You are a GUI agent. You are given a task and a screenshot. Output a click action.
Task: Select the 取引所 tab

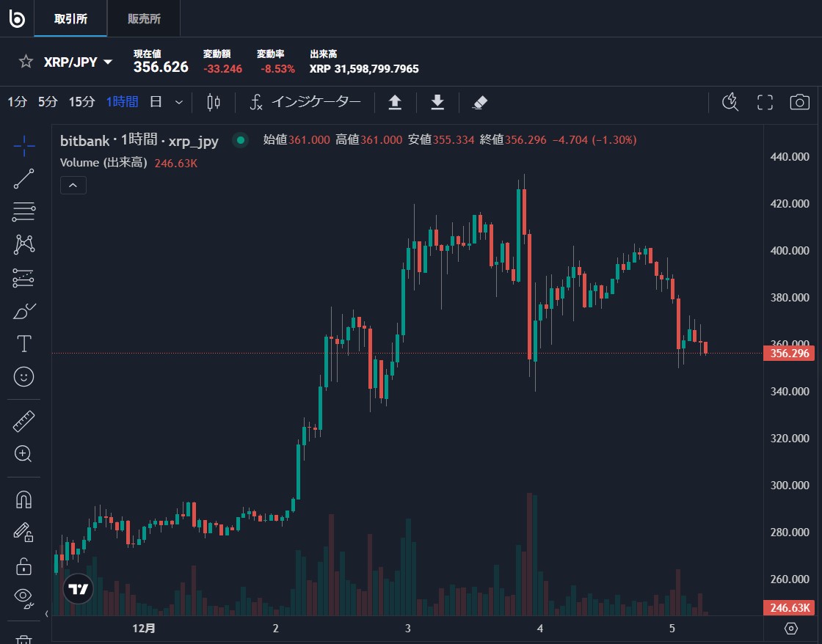pyautogui.click(x=70, y=18)
